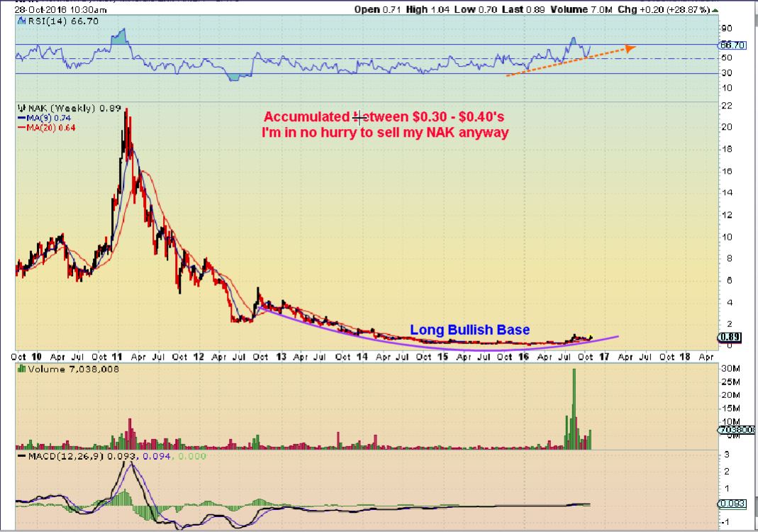Click the 'I'm in no hurry to sell' note

385,133
